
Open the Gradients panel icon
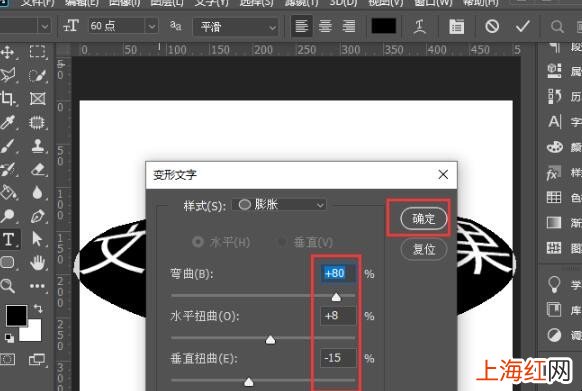pos(554,223)
